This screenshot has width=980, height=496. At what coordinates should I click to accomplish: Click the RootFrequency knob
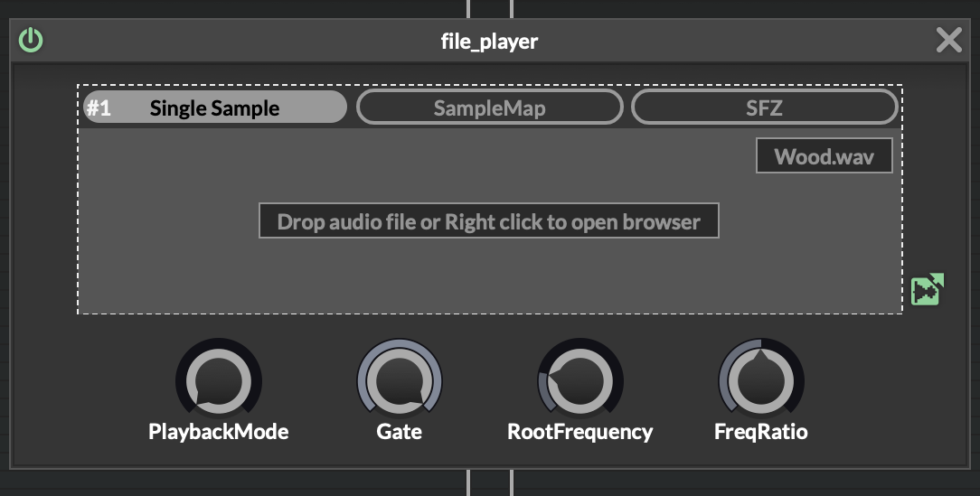tap(580, 380)
